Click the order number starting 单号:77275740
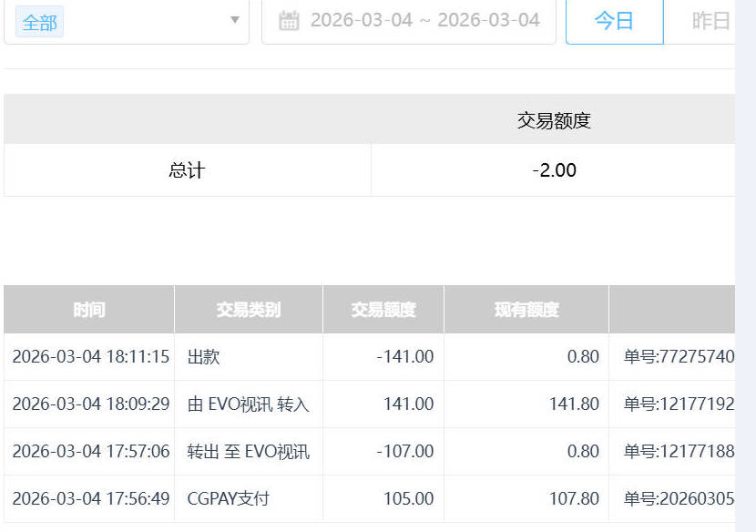 click(679, 357)
